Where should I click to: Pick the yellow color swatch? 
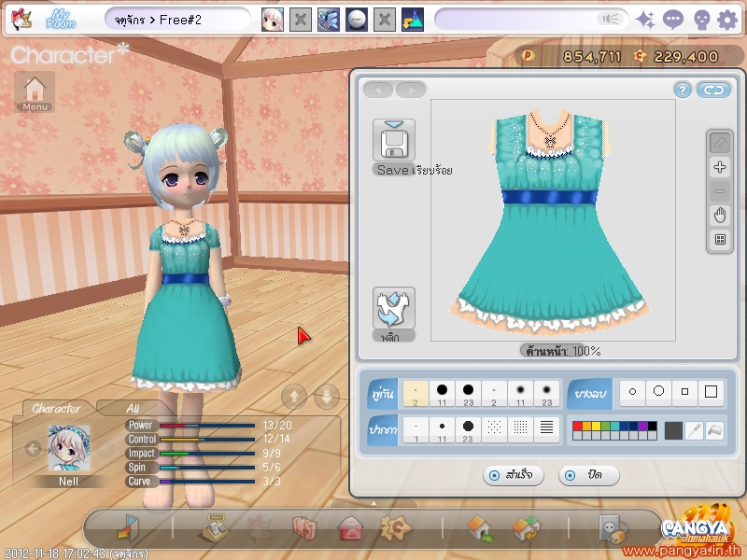tap(596, 426)
